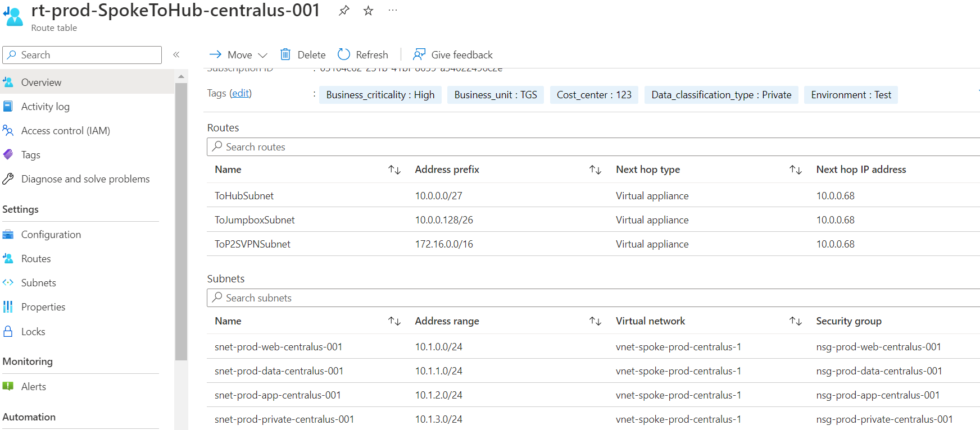980x430 pixels.
Task: Sort subnets by Virtual network
Action: pyautogui.click(x=795, y=321)
